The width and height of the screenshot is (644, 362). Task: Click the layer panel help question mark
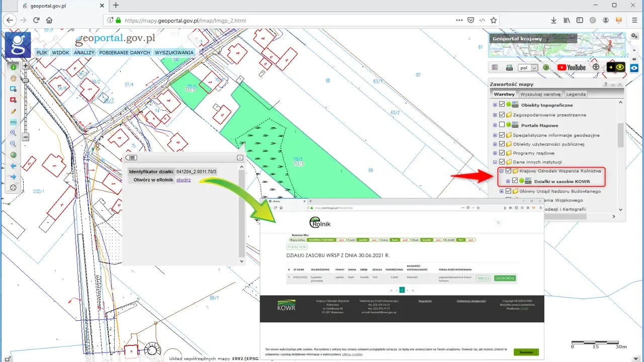(x=606, y=84)
